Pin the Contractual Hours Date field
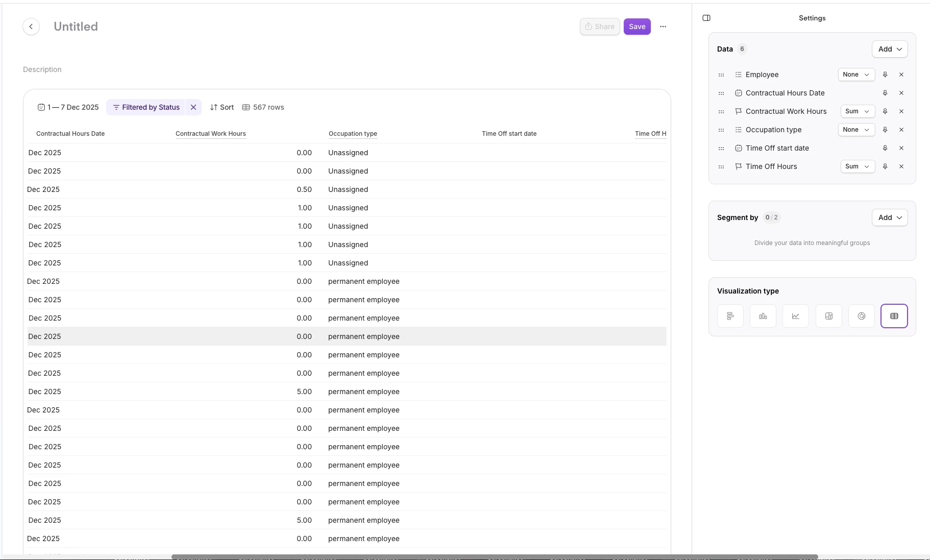Viewport: 930px width, 560px height. click(x=885, y=93)
